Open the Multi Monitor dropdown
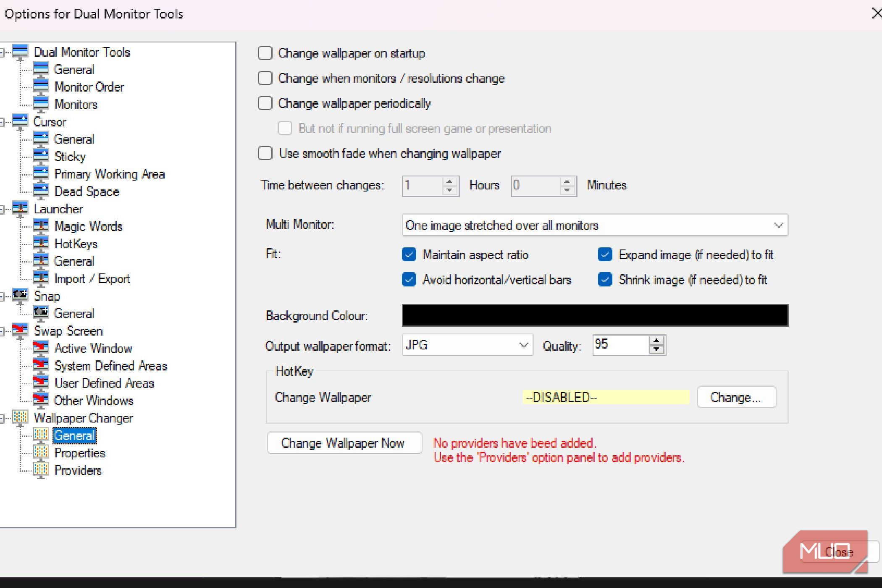Viewport: 882px width, 588px height. click(778, 225)
